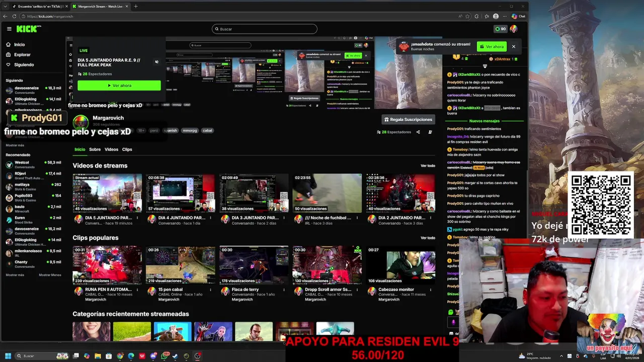Viewport: 644px width, 362px height.
Task: Open options for Flaca de terry clip
Action: pyautogui.click(x=284, y=290)
